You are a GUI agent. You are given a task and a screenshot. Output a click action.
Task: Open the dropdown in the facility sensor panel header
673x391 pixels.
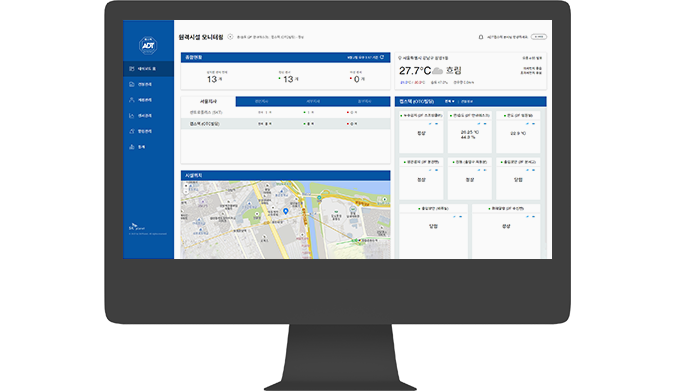click(449, 102)
